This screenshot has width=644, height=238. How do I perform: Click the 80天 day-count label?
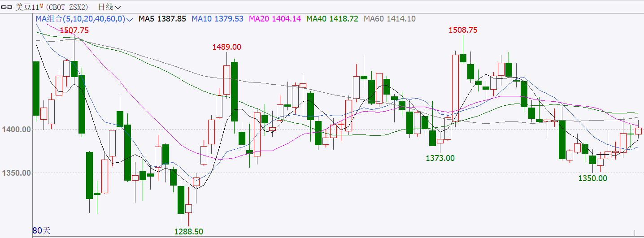click(x=42, y=231)
